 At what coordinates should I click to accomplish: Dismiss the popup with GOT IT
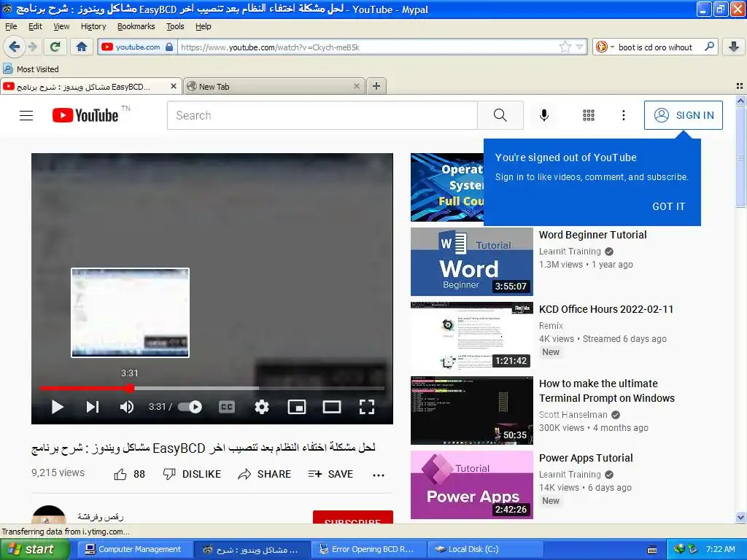pos(668,206)
